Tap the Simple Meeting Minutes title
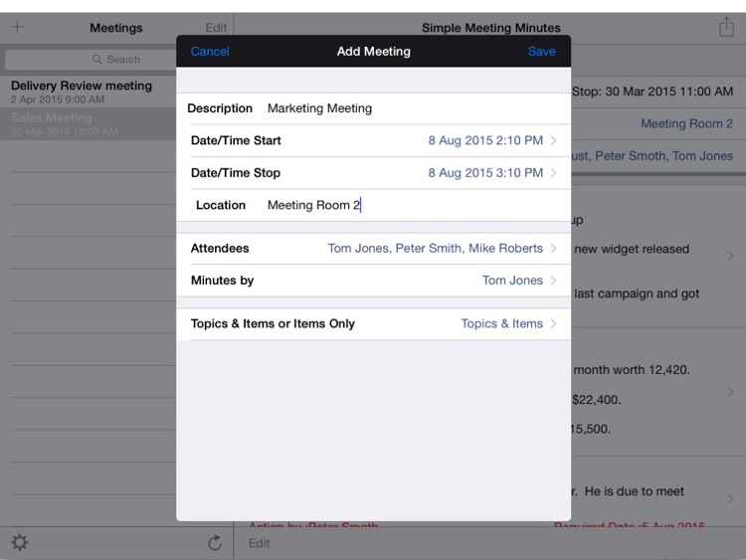746x560 pixels. pos(491,28)
